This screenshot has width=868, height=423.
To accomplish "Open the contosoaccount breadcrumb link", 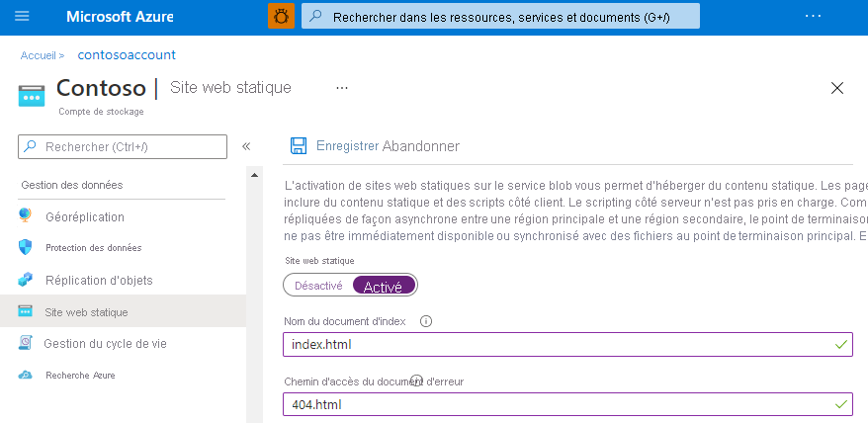I will pyautogui.click(x=127, y=54).
